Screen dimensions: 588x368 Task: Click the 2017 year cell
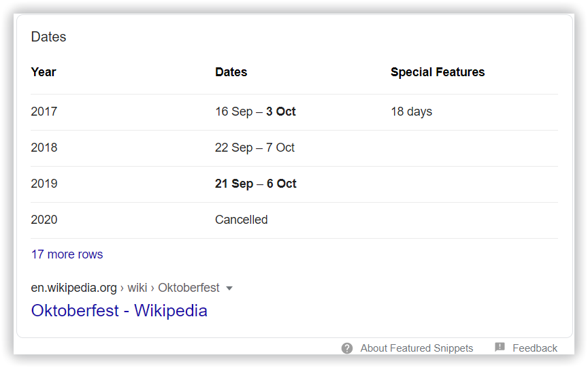[x=44, y=112]
